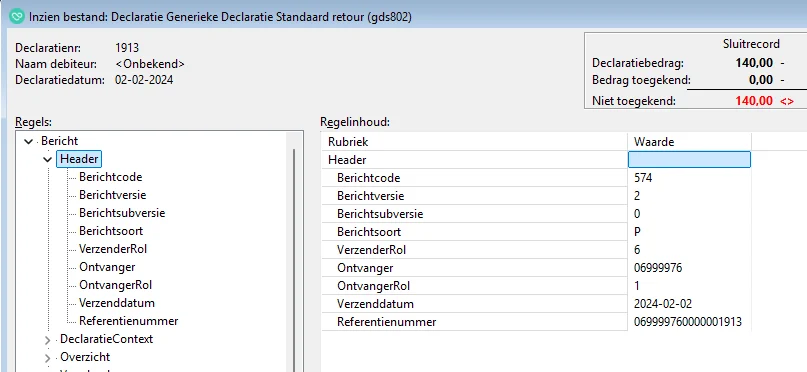Select the Ontvanger value 06999976 cell

[690, 268]
